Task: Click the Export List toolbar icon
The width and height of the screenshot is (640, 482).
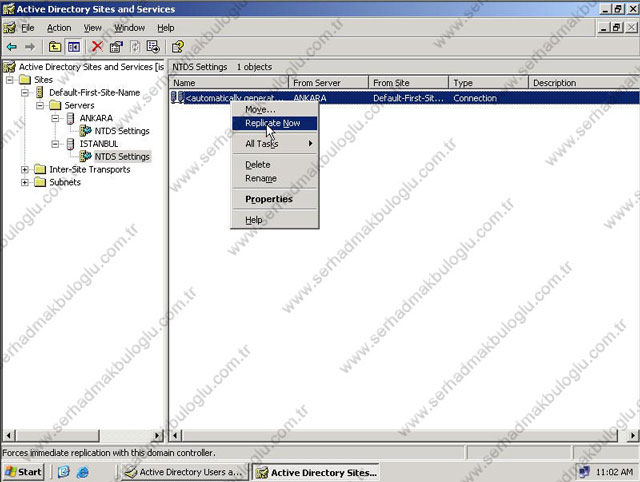Action: (x=153, y=47)
